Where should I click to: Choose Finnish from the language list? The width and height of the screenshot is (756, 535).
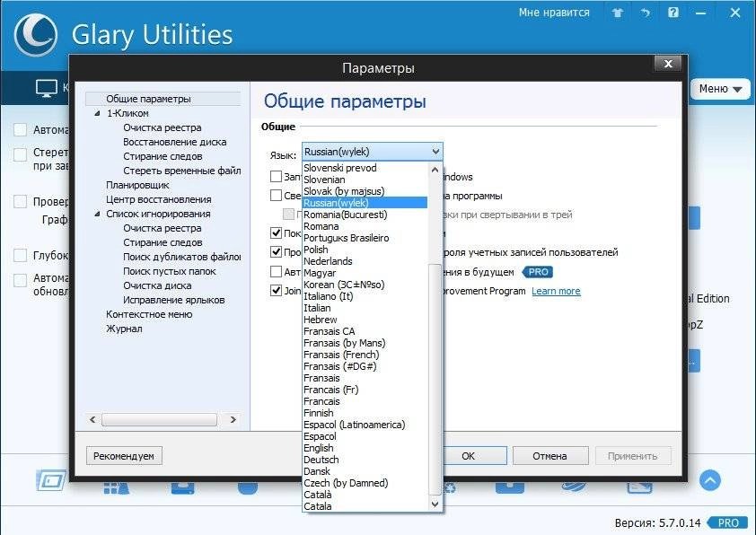pyautogui.click(x=318, y=413)
